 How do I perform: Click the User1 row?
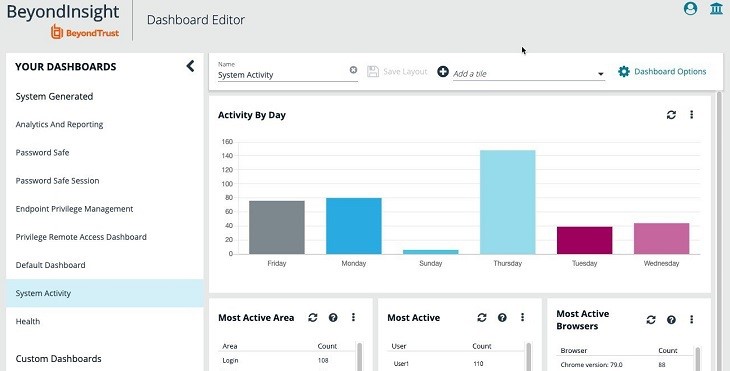[x=455, y=364]
